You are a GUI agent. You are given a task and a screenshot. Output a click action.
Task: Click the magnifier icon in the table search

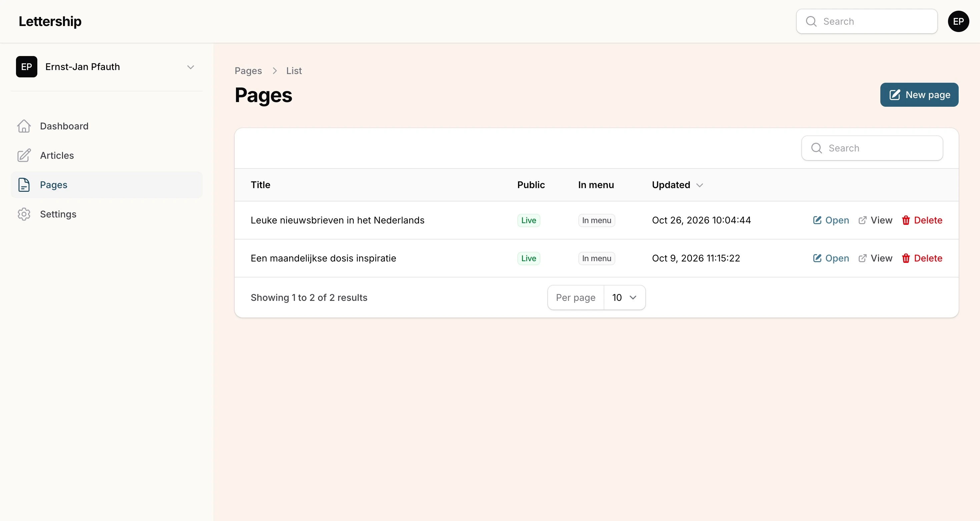(816, 148)
